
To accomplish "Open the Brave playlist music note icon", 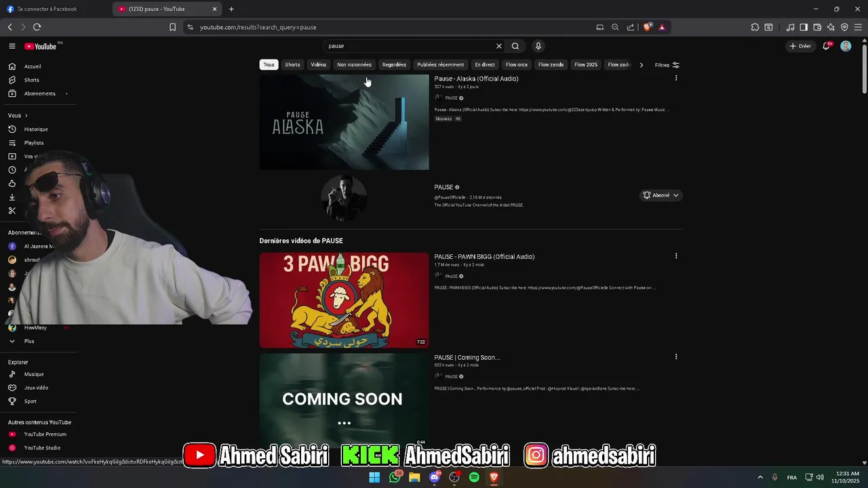I will click(790, 27).
